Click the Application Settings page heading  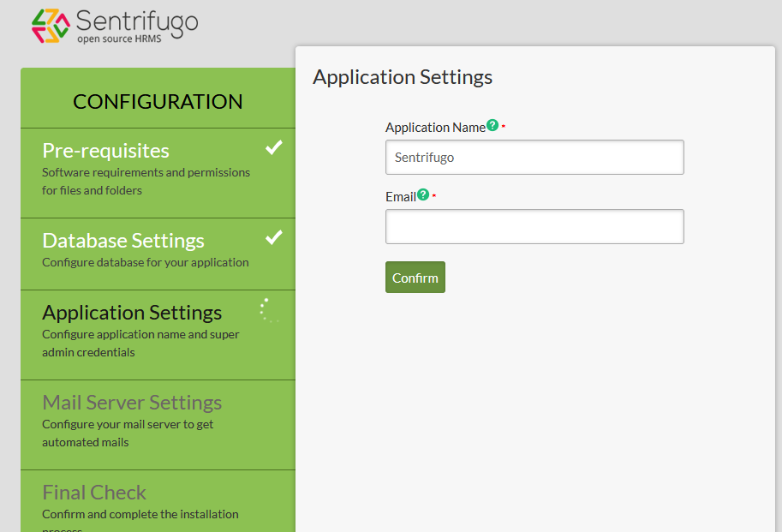point(403,77)
